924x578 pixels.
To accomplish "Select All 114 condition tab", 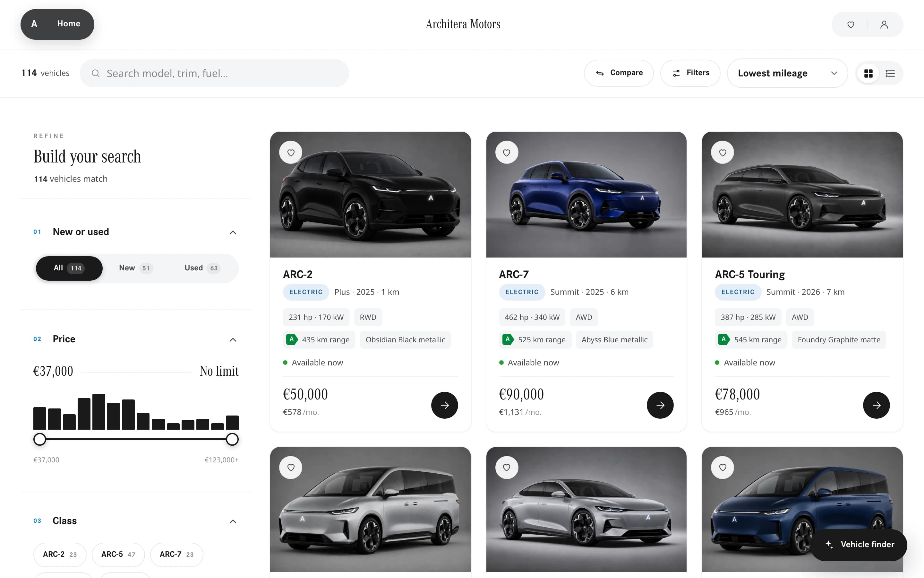I will 69,268.
